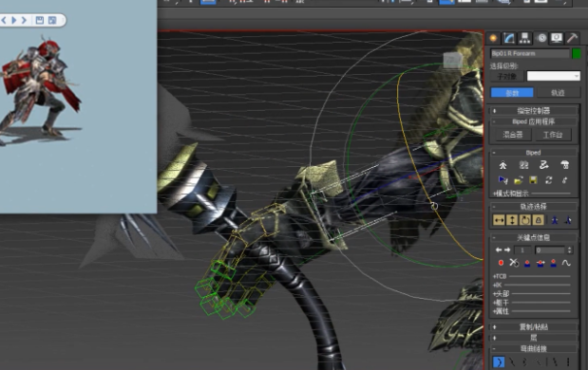Click the 工作台 workbench button

coord(553,135)
